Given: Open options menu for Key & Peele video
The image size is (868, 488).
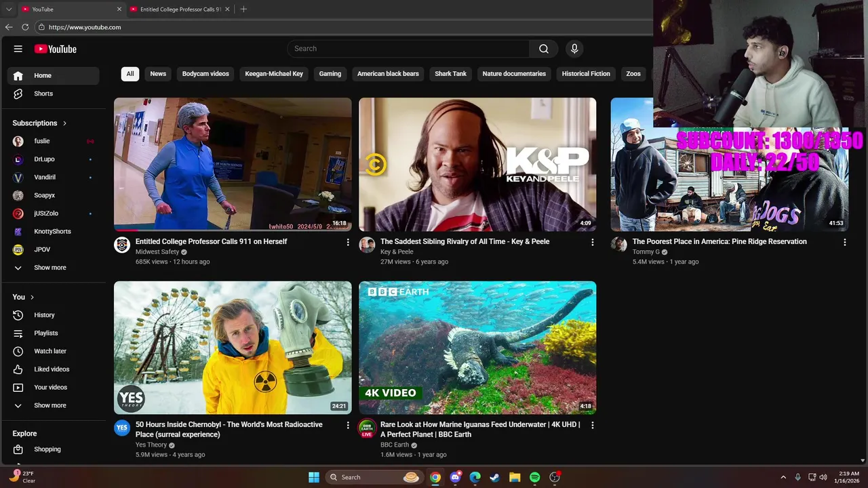Looking at the screenshot, I should [x=593, y=242].
